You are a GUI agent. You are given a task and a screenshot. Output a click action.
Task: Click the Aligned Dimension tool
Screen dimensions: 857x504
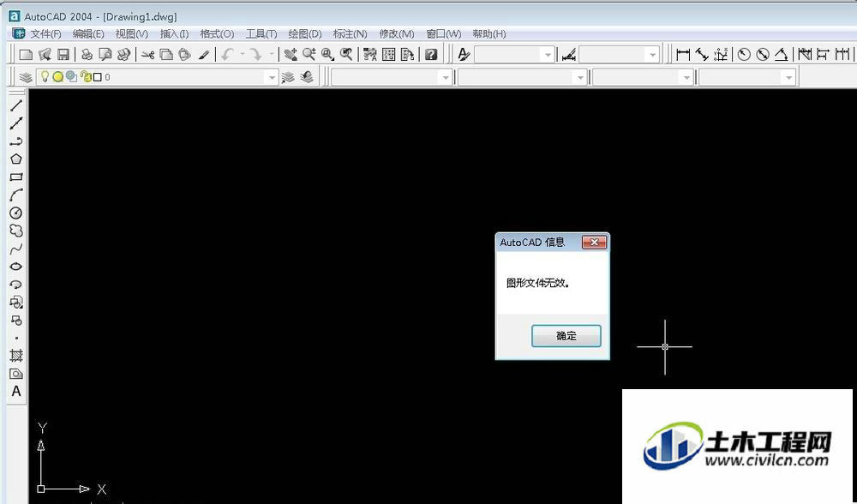(702, 54)
